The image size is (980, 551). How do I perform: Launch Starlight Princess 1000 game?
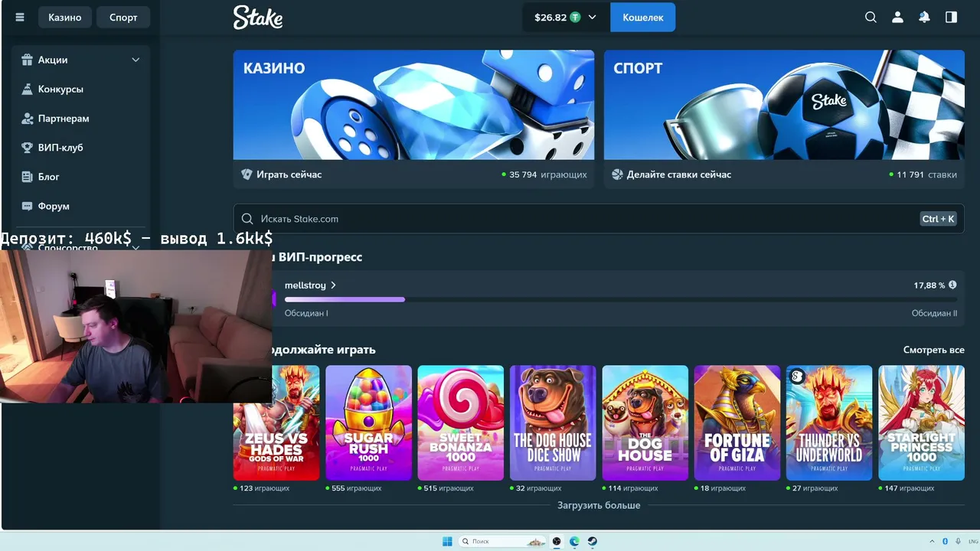click(921, 422)
